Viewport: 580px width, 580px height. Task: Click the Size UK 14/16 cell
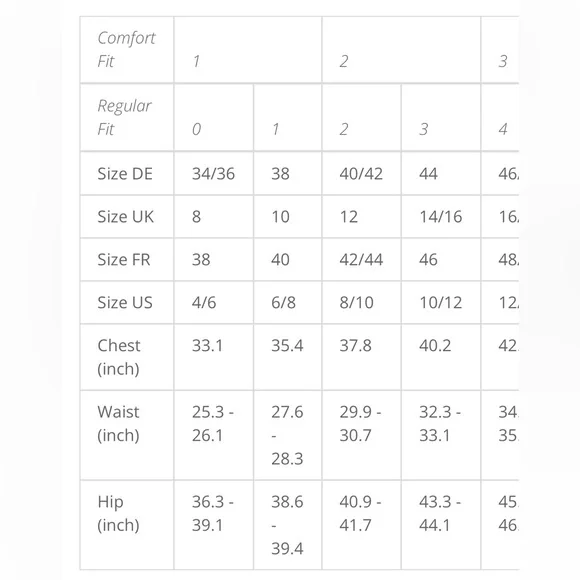click(x=441, y=216)
